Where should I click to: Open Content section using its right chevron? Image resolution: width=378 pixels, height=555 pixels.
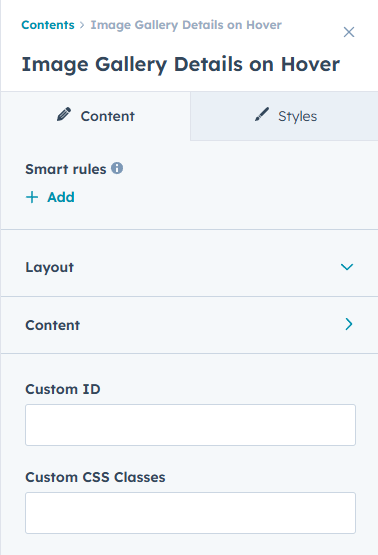(x=349, y=324)
